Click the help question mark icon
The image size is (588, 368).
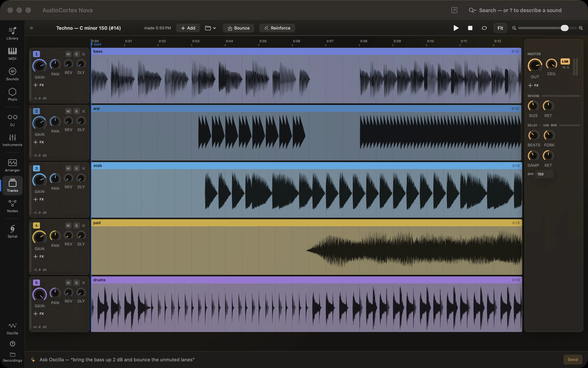(12, 344)
